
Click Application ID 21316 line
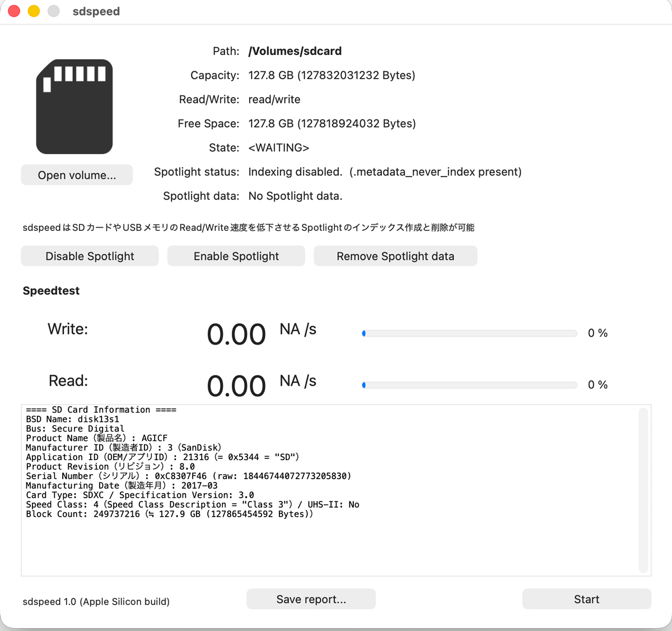pyautogui.click(x=162, y=457)
